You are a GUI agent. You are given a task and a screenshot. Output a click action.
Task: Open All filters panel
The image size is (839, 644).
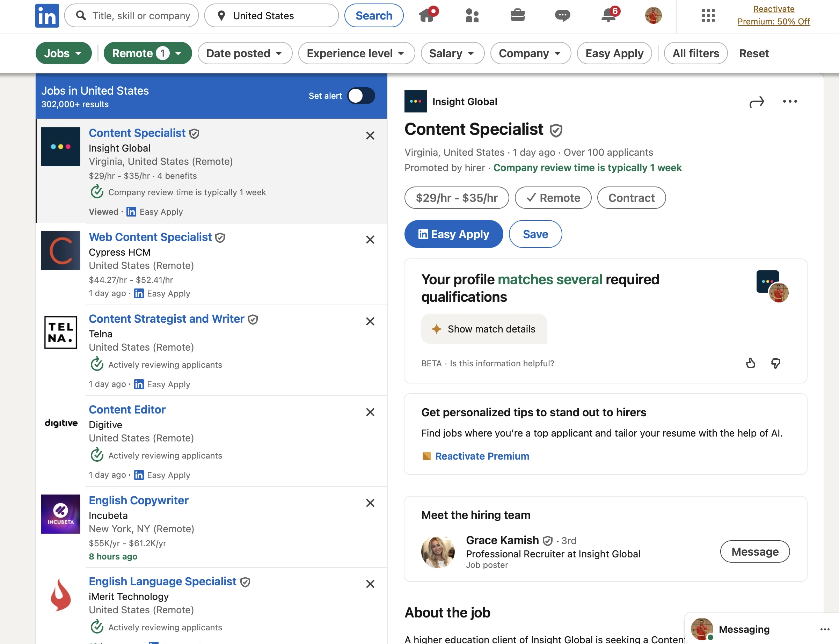pos(695,53)
